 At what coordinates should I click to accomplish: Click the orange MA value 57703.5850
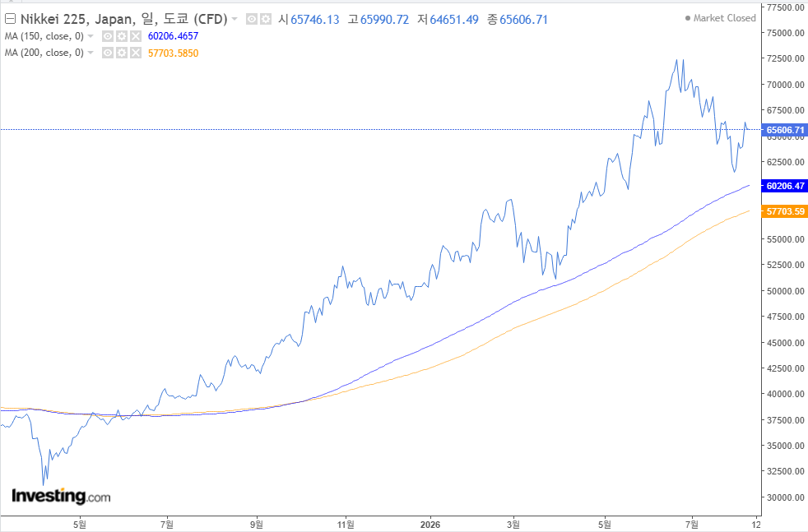pos(173,53)
